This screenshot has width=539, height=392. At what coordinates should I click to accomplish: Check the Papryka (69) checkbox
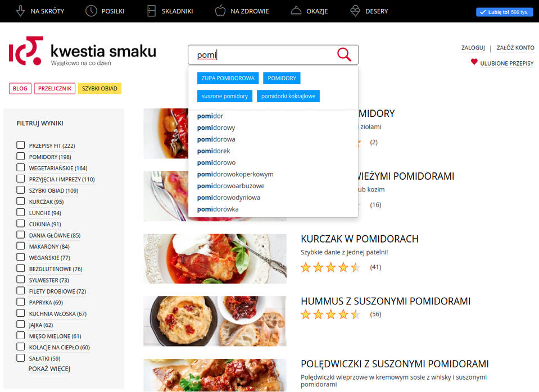(x=21, y=302)
